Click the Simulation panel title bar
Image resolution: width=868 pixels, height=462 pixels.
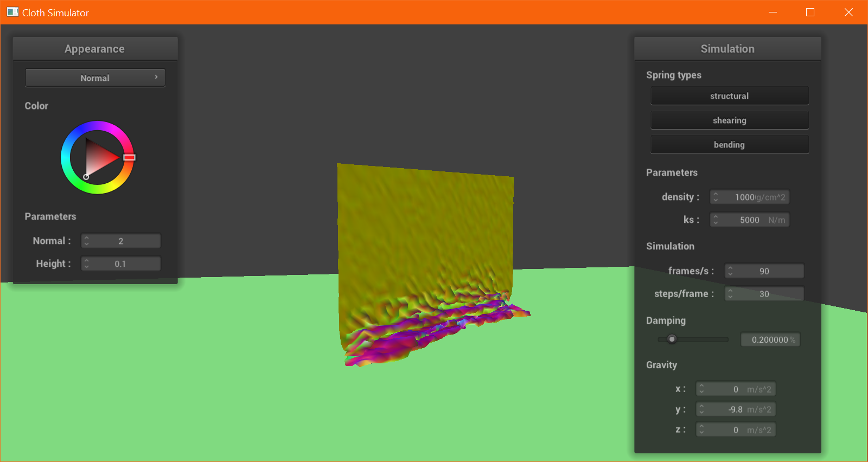coord(727,49)
